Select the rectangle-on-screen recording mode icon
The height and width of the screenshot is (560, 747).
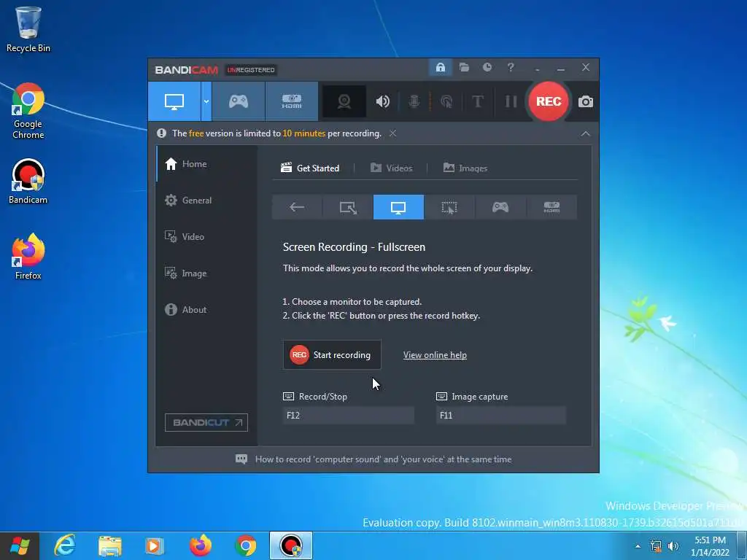pyautogui.click(x=348, y=207)
